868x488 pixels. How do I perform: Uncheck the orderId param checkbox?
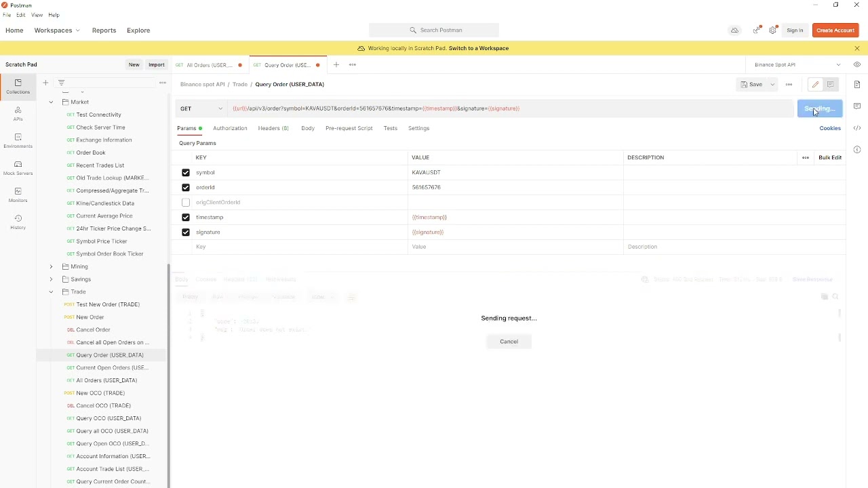point(186,188)
